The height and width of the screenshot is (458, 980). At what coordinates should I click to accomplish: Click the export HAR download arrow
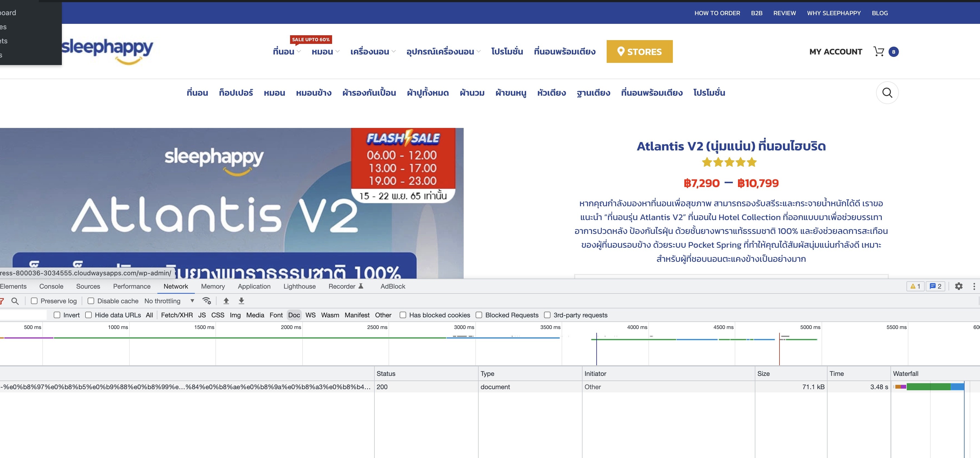[x=241, y=301]
